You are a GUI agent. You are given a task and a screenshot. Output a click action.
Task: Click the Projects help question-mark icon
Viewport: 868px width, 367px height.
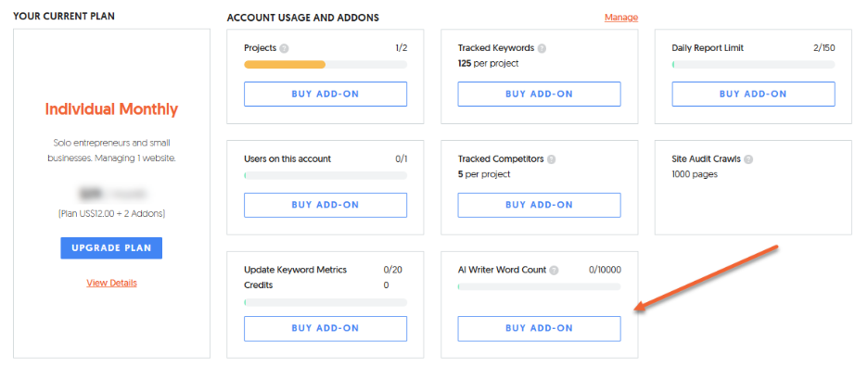tap(284, 48)
